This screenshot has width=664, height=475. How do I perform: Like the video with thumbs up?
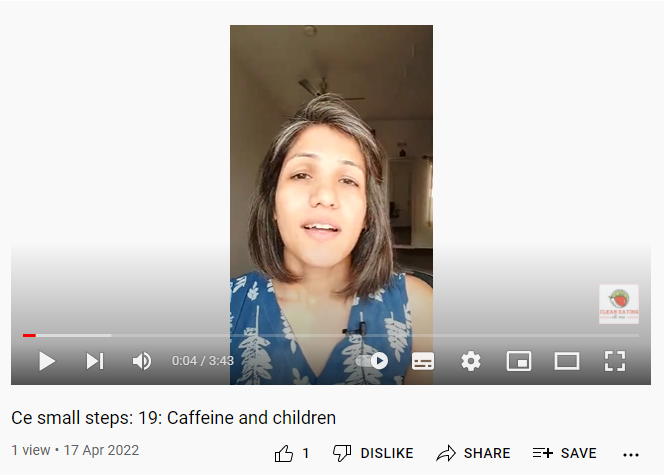click(x=284, y=453)
